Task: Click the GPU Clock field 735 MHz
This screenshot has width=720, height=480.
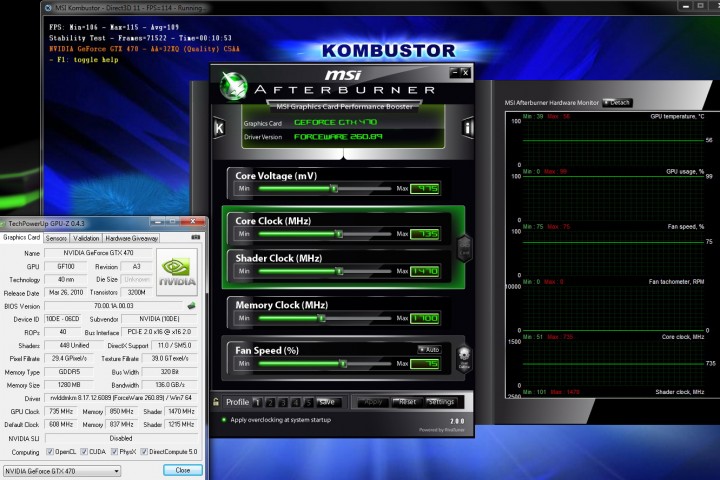Action: [x=61, y=412]
